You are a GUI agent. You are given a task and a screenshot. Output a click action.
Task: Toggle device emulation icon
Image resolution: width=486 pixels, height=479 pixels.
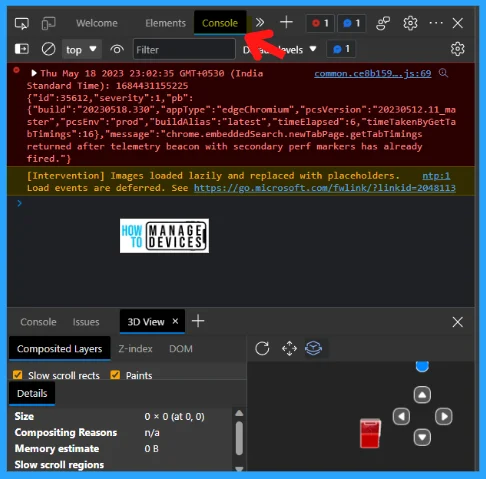[49, 23]
